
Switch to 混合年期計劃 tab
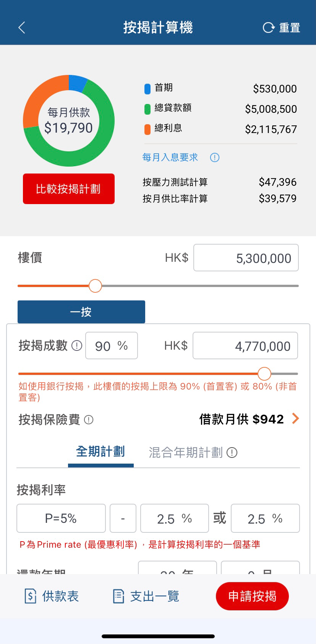[186, 453]
